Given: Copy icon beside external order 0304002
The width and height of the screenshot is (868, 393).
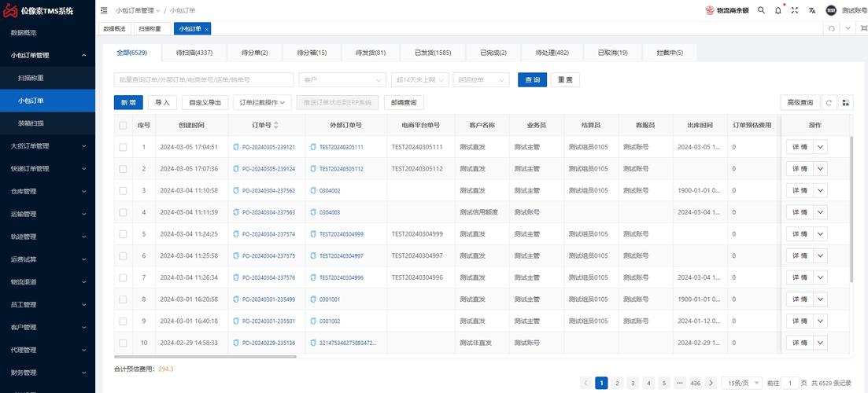Looking at the screenshot, I should coord(313,190).
